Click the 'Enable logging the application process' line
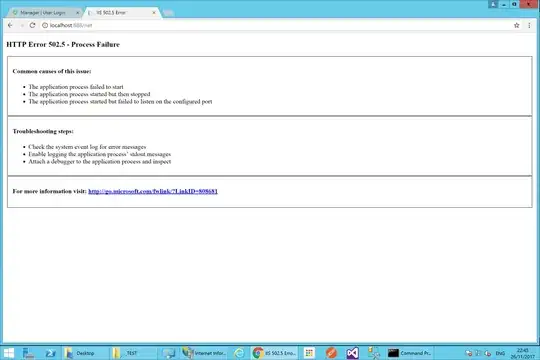Image resolution: width=540 pixels, height=360 pixels. [x=100, y=154]
